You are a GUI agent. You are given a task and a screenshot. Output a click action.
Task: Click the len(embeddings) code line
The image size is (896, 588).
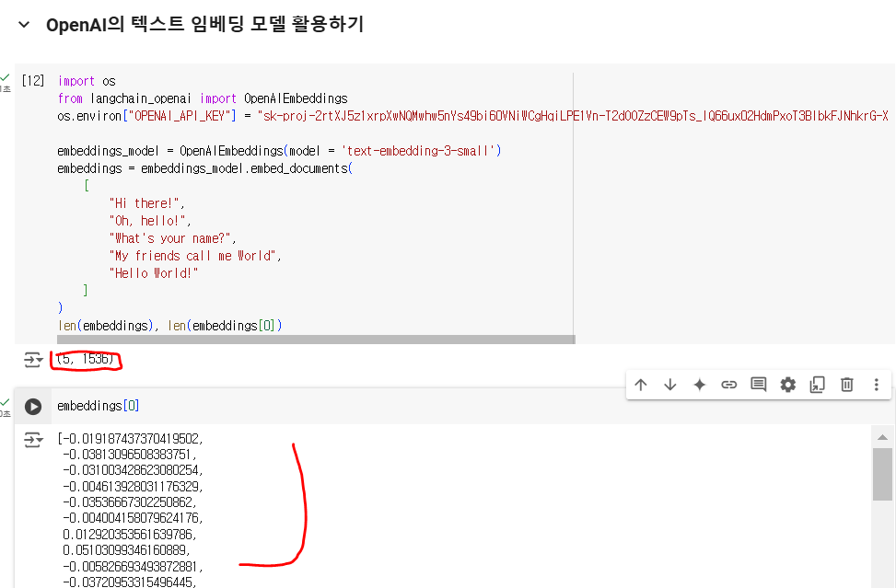(x=169, y=326)
